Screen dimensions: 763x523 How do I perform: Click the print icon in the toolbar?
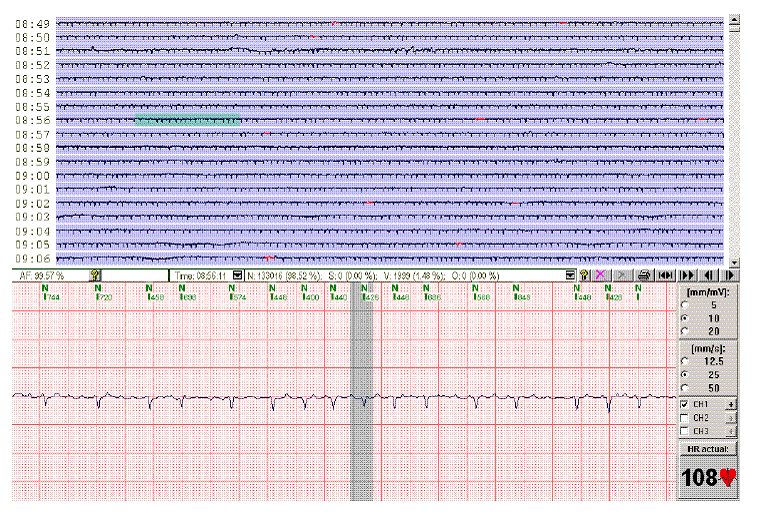coord(645,274)
